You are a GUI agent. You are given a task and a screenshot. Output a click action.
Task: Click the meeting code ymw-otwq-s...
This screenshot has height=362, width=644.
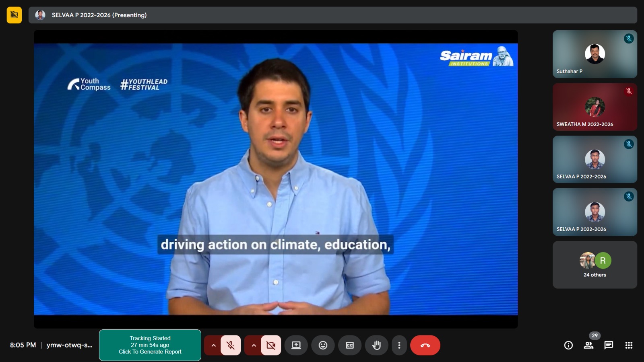pos(69,345)
